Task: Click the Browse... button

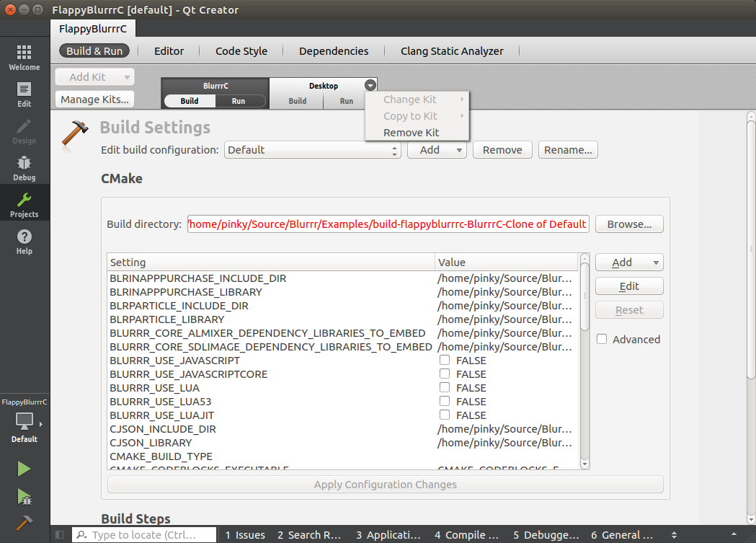Action: click(x=628, y=224)
